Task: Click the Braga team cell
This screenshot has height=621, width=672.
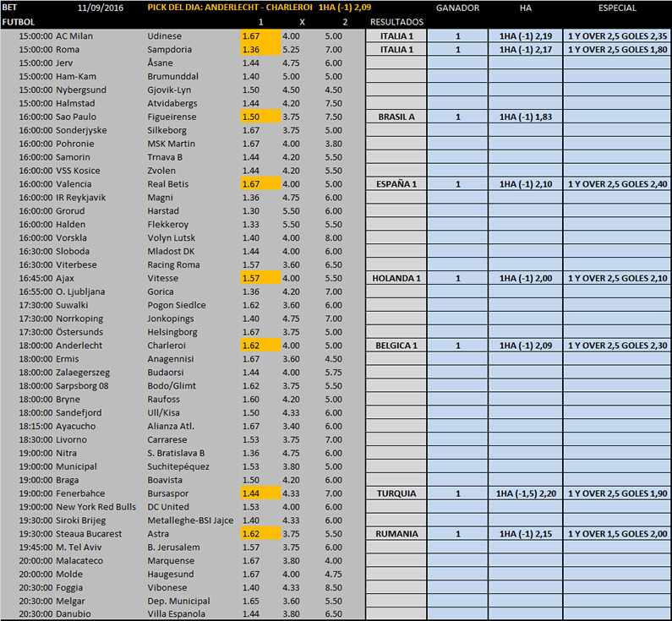Action: coord(68,480)
